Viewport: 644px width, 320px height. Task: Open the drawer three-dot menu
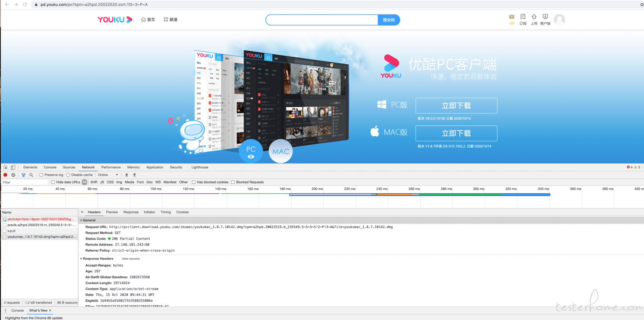(x=5, y=310)
